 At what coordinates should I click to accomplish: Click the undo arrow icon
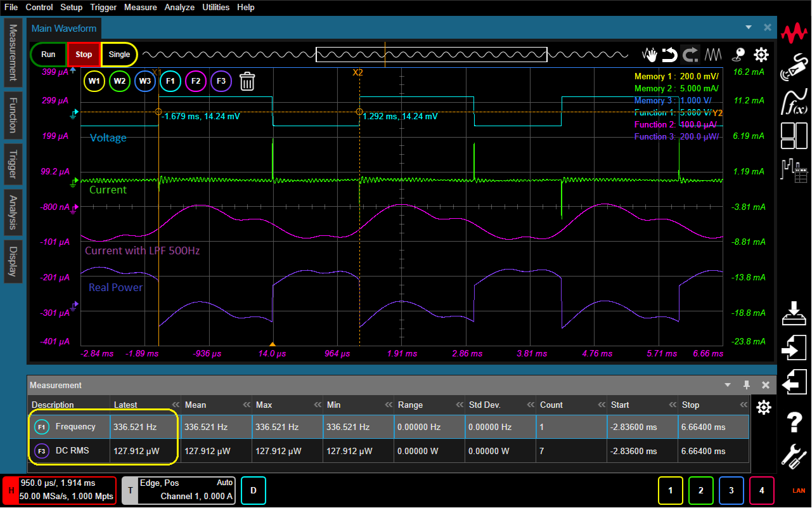(x=669, y=55)
